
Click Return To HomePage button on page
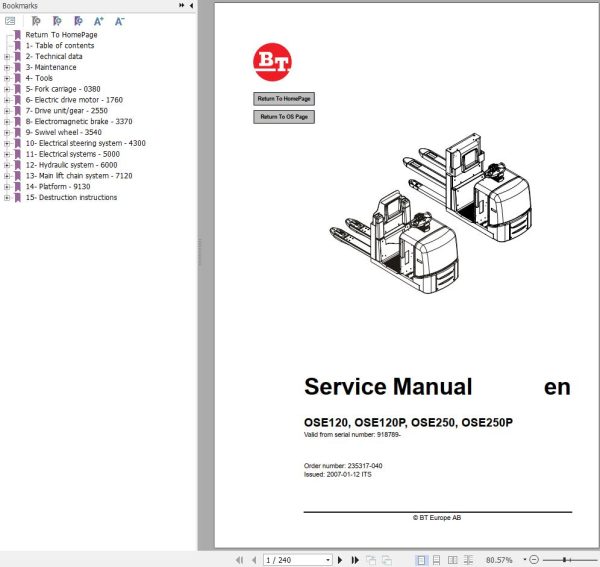pyautogui.click(x=284, y=99)
